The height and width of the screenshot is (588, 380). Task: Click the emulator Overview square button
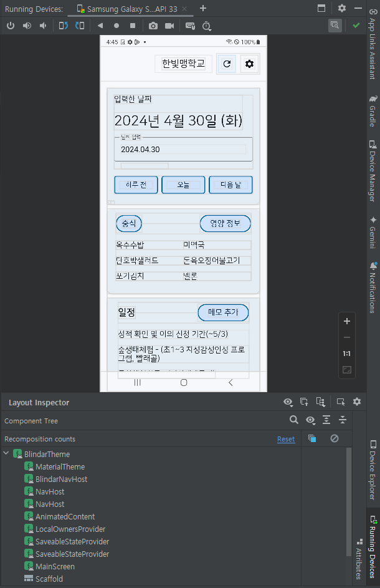(x=133, y=26)
